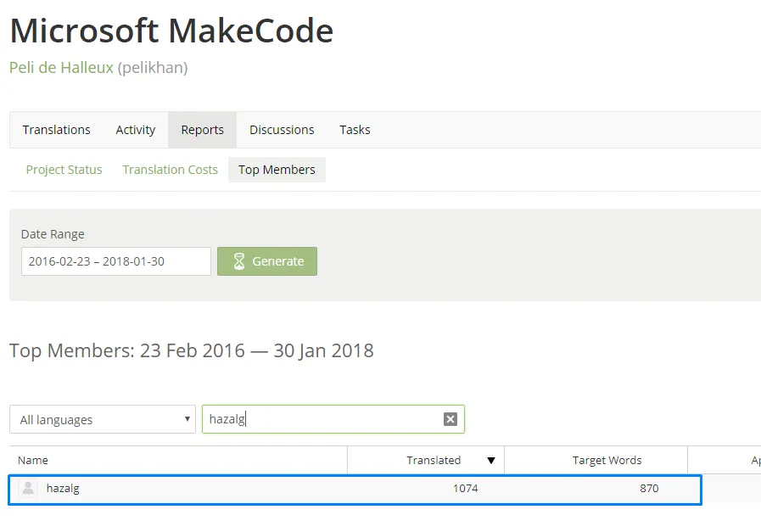The height and width of the screenshot is (532, 761).
Task: Open the Translations tab
Action: (x=56, y=130)
